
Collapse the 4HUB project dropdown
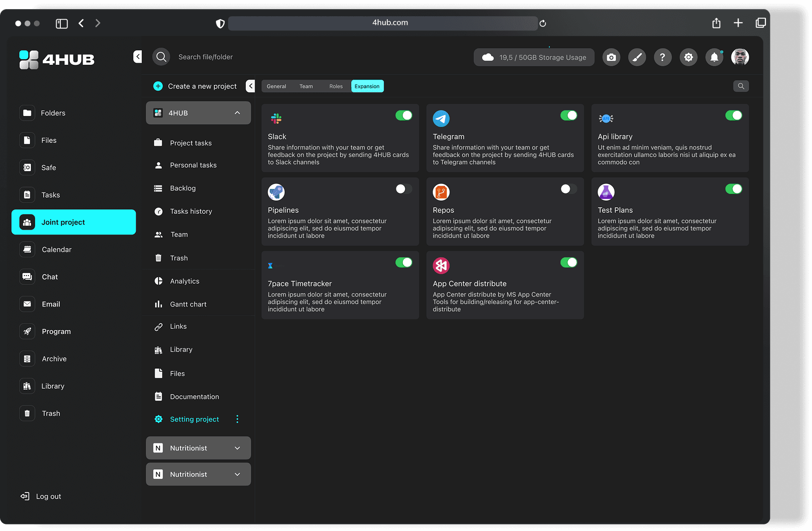point(237,113)
